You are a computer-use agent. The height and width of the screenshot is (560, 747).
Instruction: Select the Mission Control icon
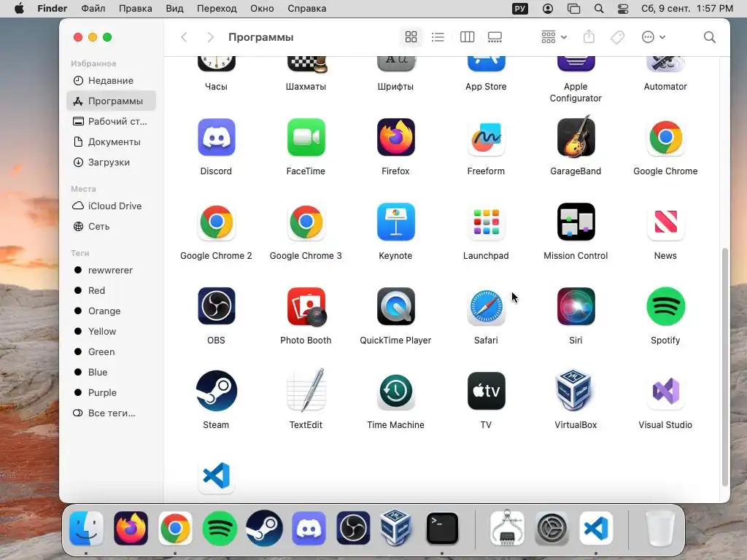pyautogui.click(x=576, y=222)
